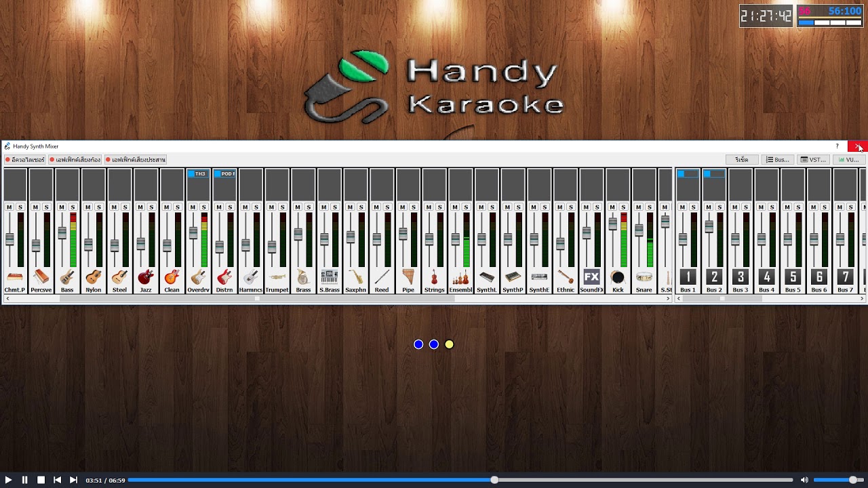Open the Bus 4 channel icon
The height and width of the screenshot is (488, 868).
point(766,277)
